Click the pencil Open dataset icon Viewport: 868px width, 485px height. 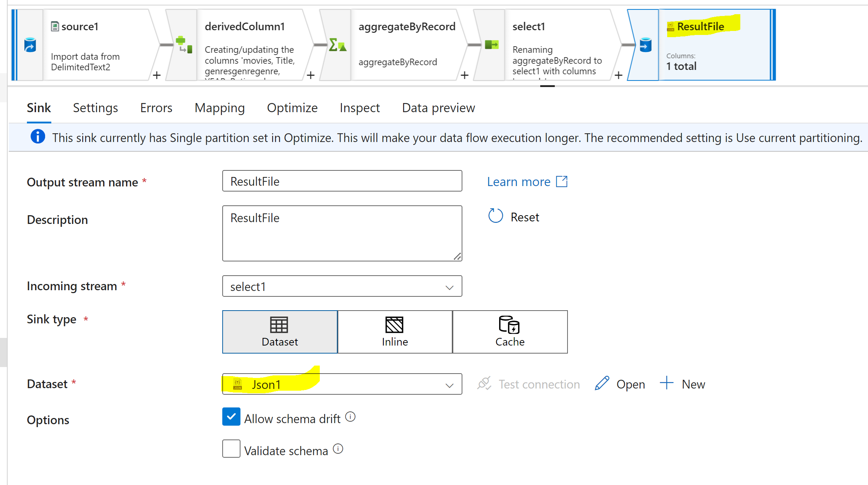(602, 383)
